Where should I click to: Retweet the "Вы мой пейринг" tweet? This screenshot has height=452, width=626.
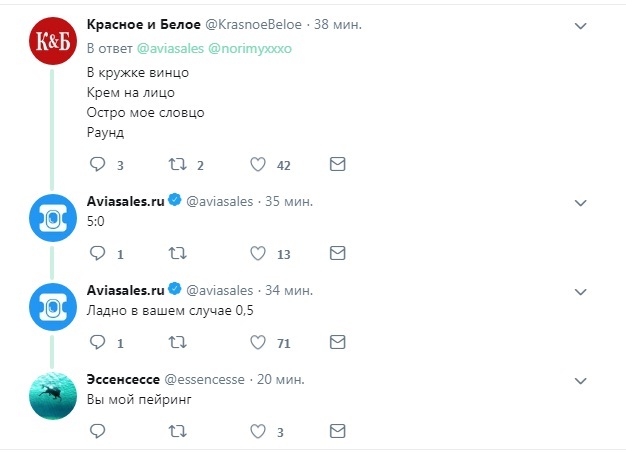coord(178,432)
